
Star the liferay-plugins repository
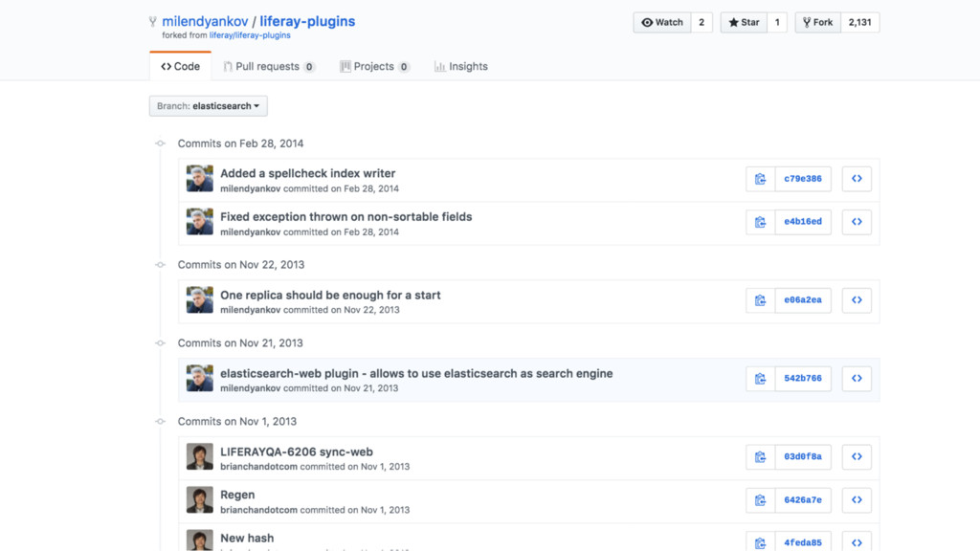pos(744,23)
